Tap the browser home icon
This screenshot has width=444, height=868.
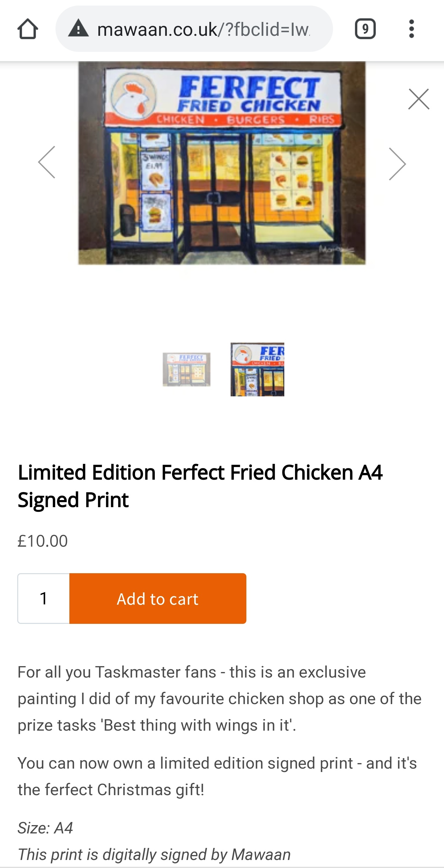click(28, 29)
